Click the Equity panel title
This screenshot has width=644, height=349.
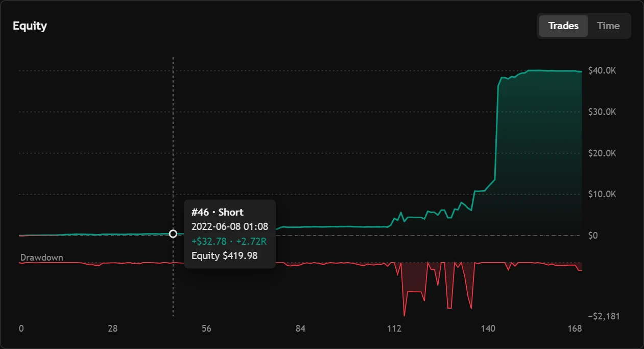point(30,26)
